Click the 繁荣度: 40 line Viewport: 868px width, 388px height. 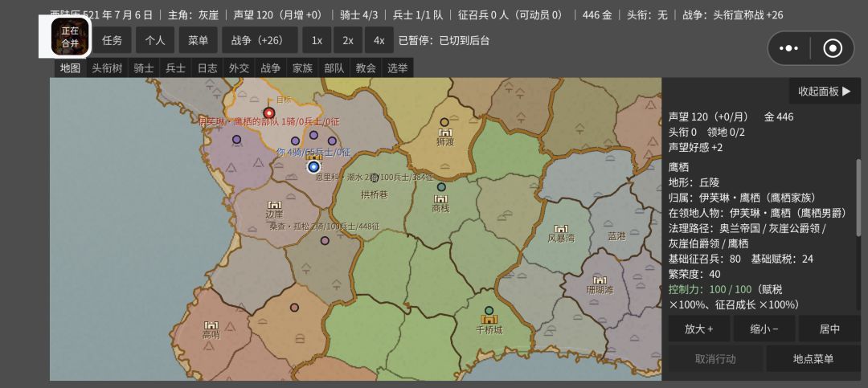coord(694,274)
